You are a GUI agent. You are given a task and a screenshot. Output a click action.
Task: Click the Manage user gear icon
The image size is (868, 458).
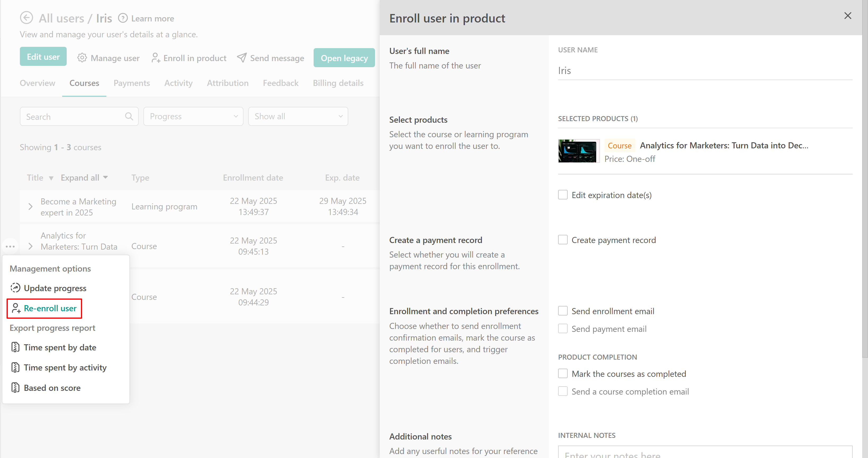(x=82, y=58)
